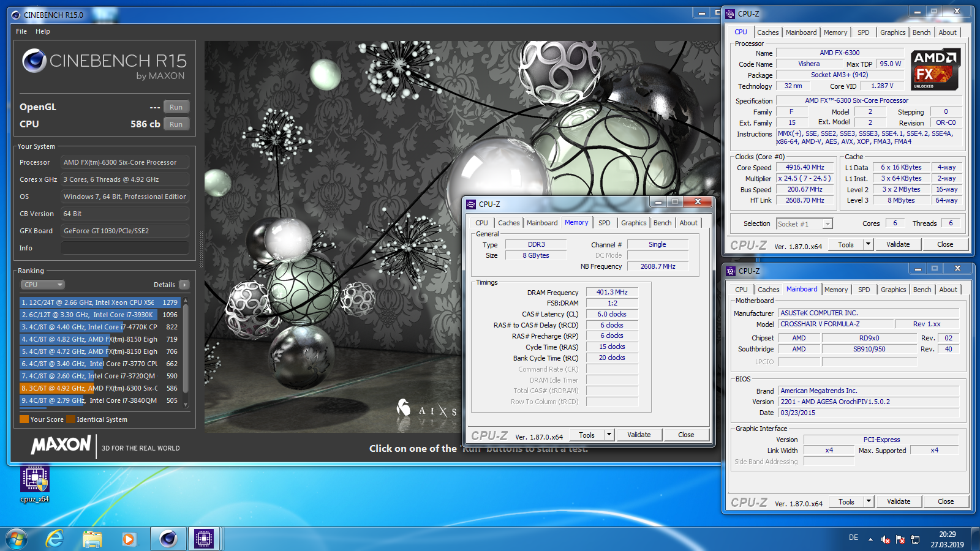Click the Info input field
Image resolution: width=980 pixels, height=551 pixels.
(125, 248)
